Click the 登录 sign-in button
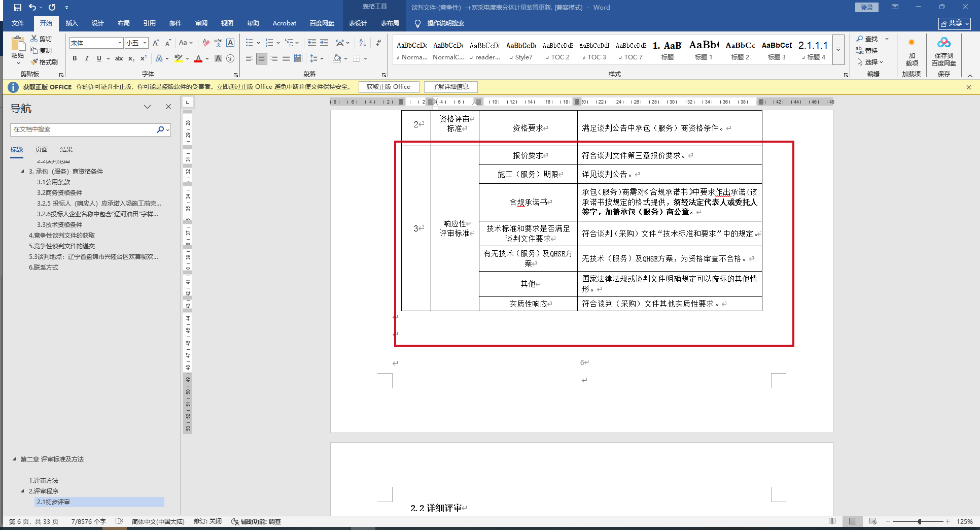This screenshot has height=530, width=980. [x=867, y=7]
